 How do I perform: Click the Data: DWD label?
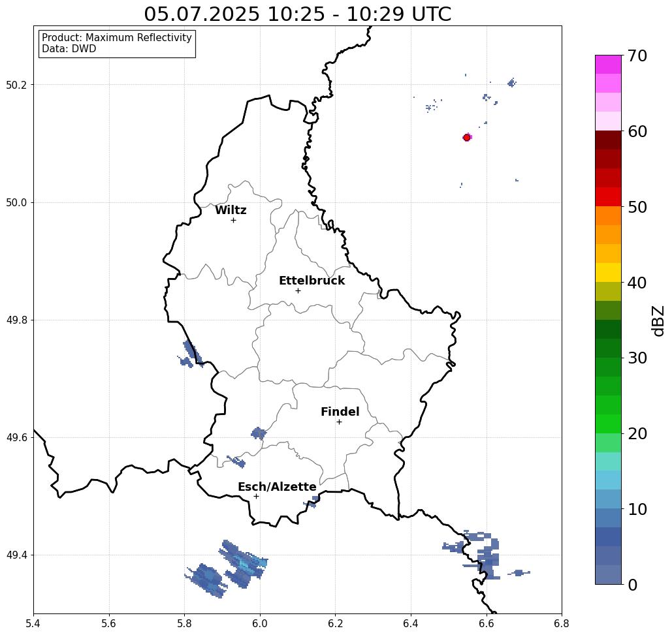[69, 49]
